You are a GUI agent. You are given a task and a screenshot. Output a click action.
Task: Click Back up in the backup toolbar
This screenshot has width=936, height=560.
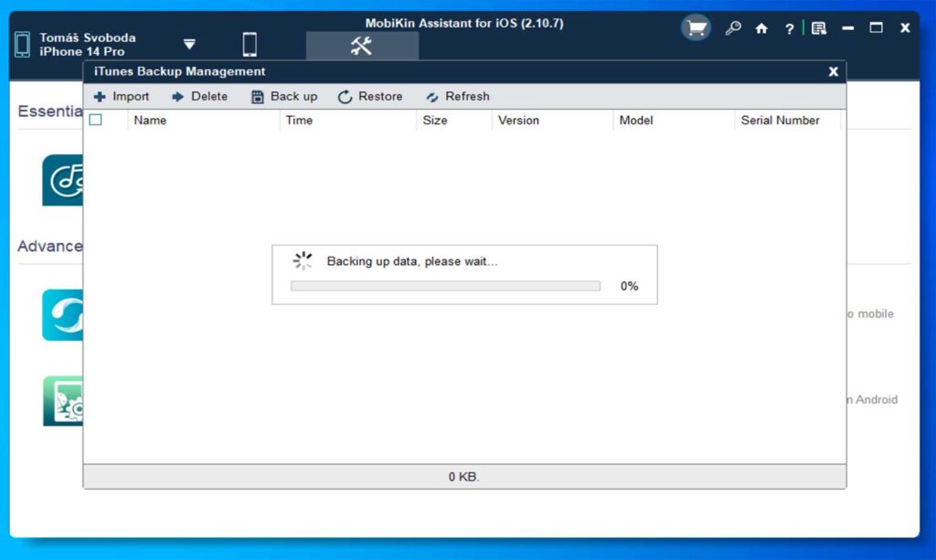284,97
